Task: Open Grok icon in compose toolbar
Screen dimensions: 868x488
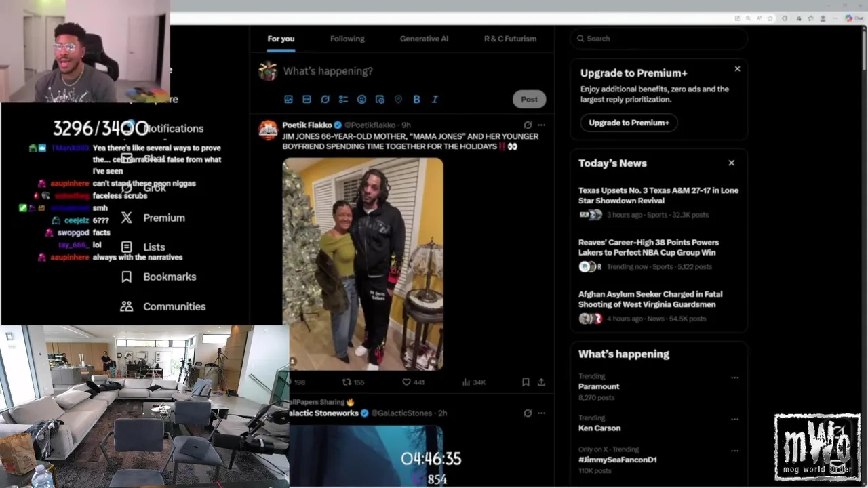Action: [325, 99]
